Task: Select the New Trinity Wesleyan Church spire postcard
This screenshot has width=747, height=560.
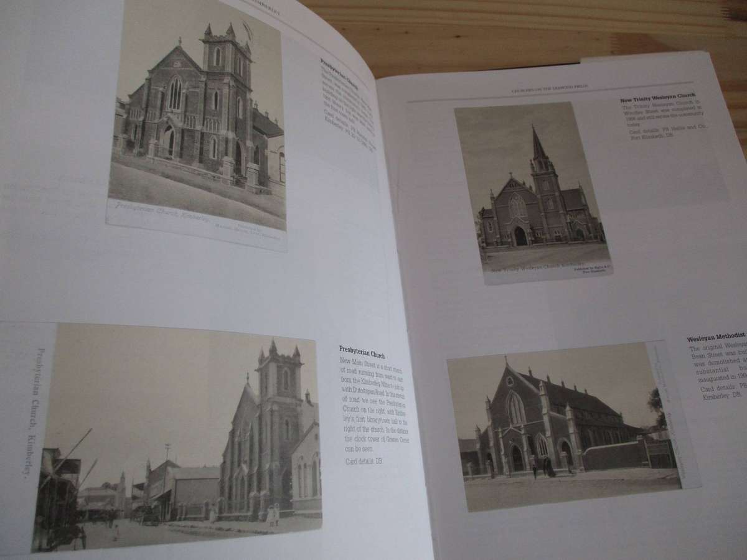Action: [x=533, y=193]
